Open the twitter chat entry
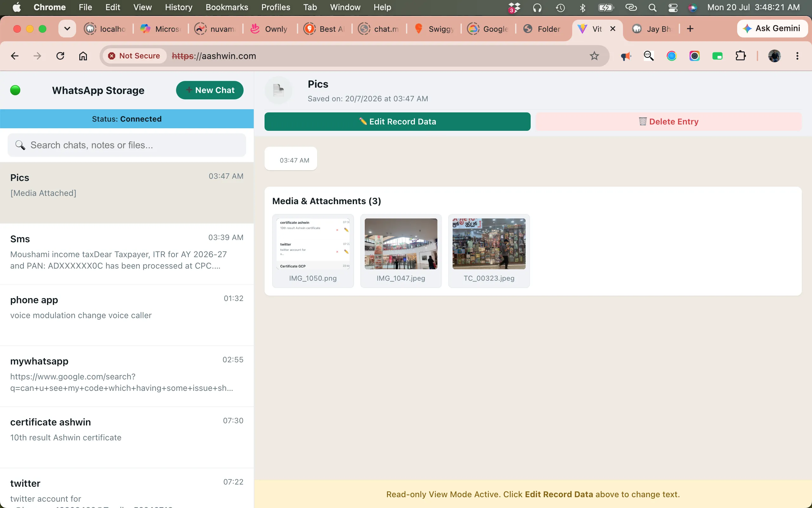The image size is (812, 508). [x=127, y=488]
